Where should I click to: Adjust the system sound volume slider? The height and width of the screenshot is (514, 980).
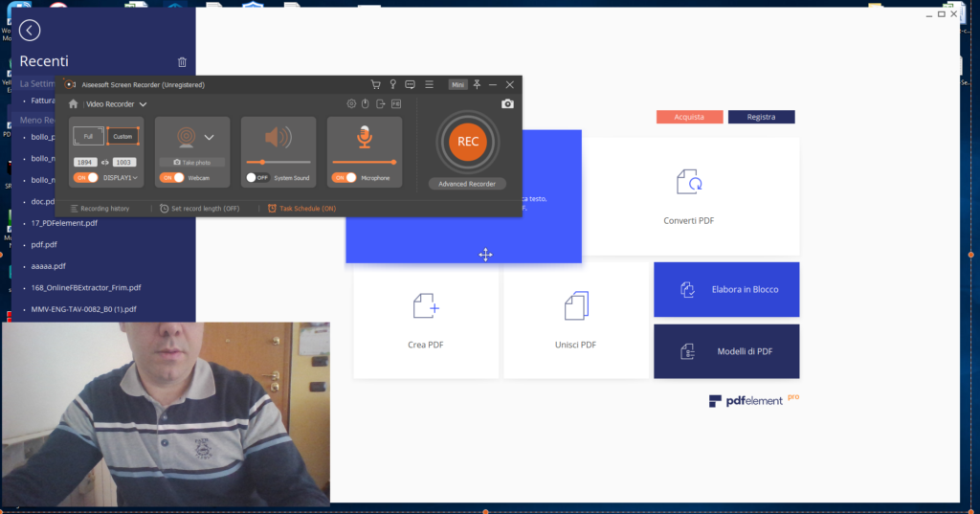coord(278,163)
